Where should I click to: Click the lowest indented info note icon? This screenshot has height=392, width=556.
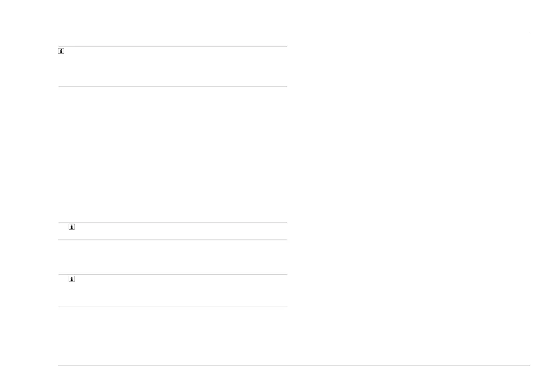71,279
